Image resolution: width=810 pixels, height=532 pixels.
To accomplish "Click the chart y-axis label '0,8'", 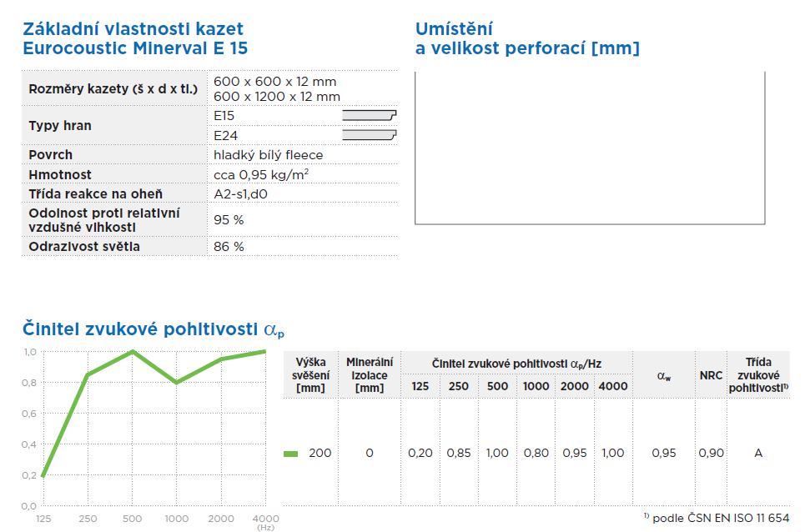I will point(29,383).
